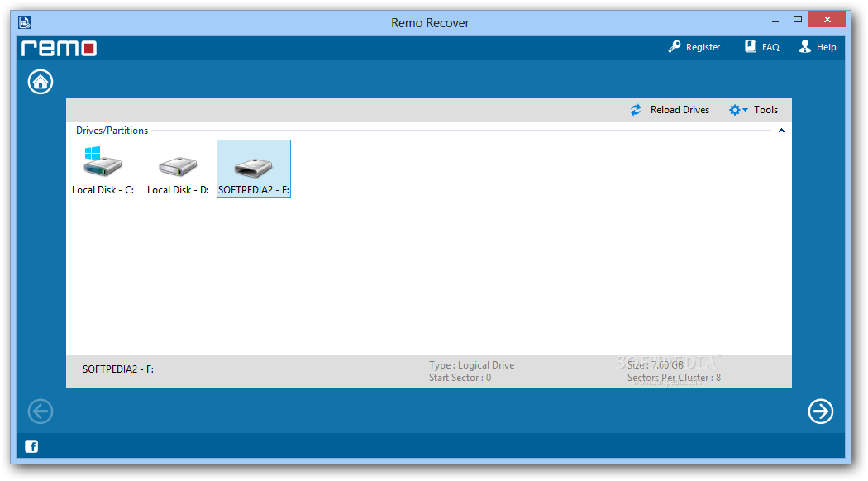Open the Facebook icon link
This screenshot has height=481, width=868.
[x=31, y=446]
